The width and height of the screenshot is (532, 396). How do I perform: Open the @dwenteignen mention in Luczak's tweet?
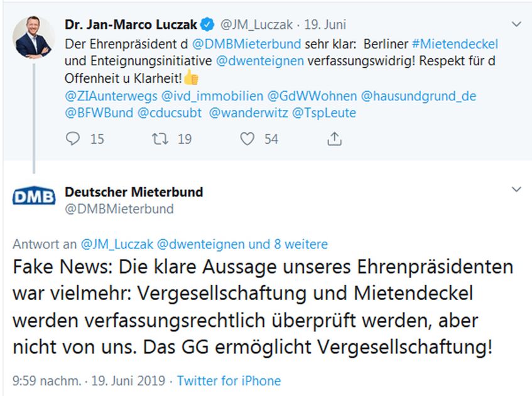coord(260,62)
